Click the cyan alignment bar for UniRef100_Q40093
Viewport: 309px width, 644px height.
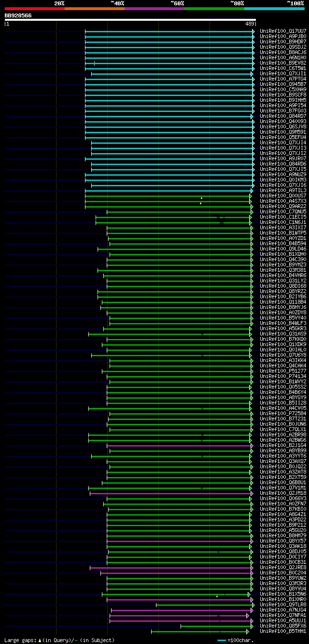(x=169, y=121)
